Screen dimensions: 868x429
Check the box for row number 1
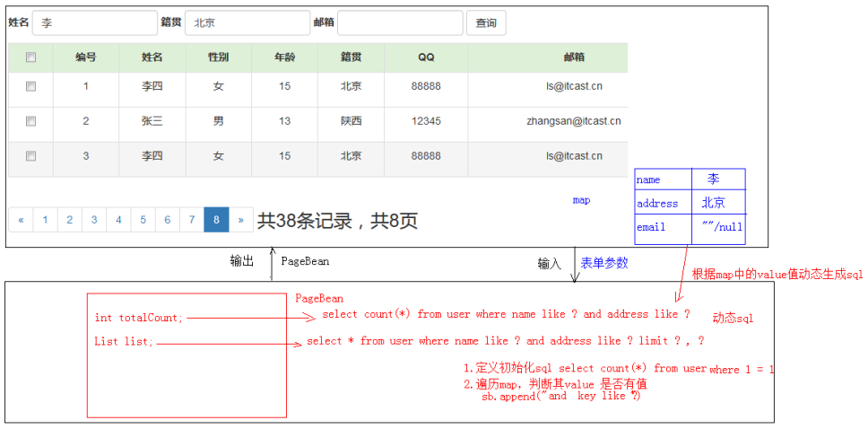(31, 86)
